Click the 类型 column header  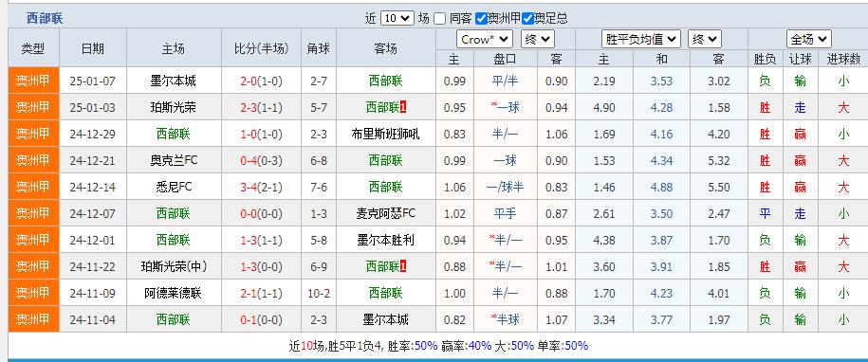coord(33,48)
